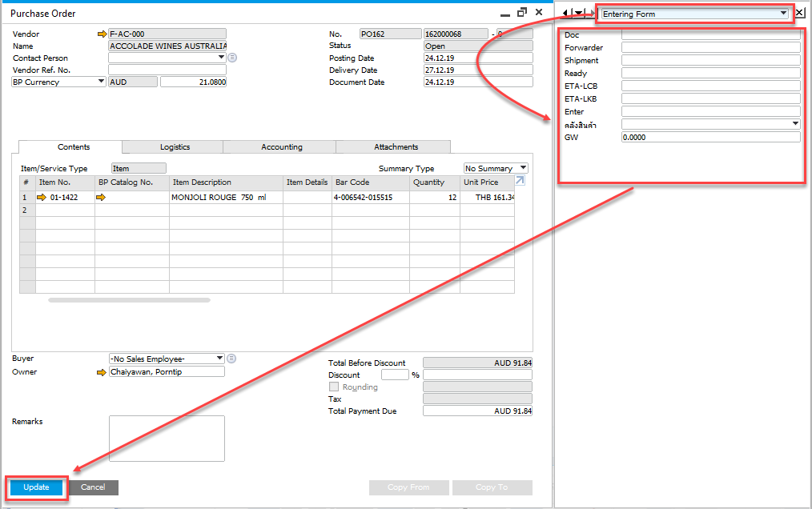Click the GW field showing 0.0000
Screen dimensions: 812x509
coord(711,137)
